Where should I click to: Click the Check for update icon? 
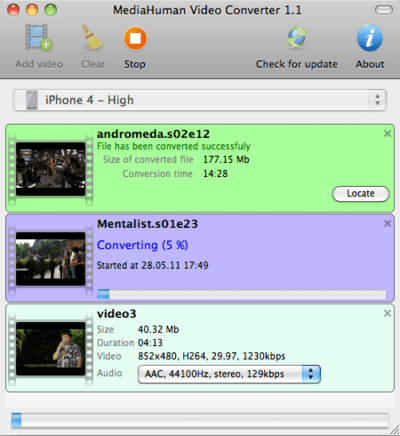coord(297,38)
